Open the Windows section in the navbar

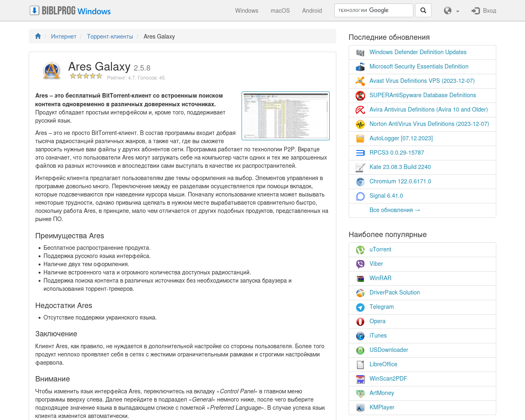click(247, 11)
